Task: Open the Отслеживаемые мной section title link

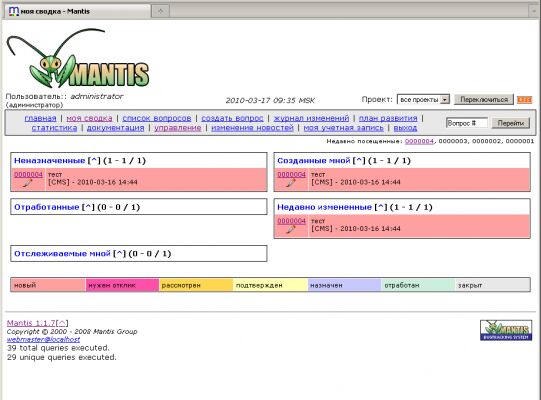Action: pyautogui.click(x=62, y=254)
